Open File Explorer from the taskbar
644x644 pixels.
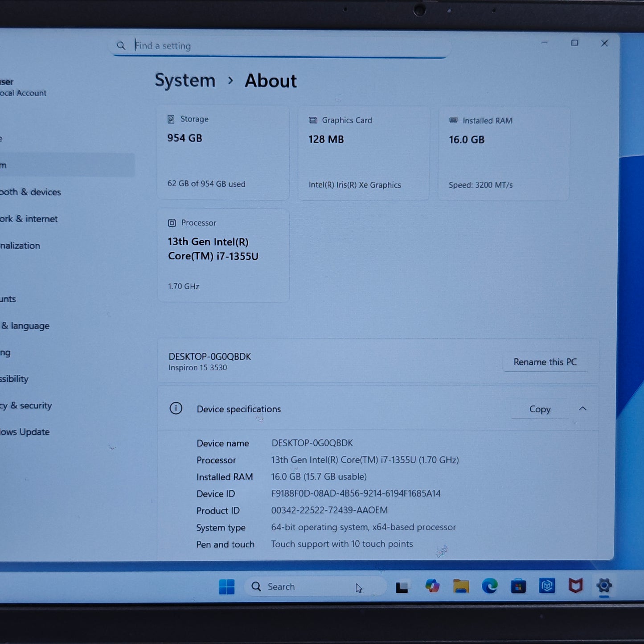[460, 587]
